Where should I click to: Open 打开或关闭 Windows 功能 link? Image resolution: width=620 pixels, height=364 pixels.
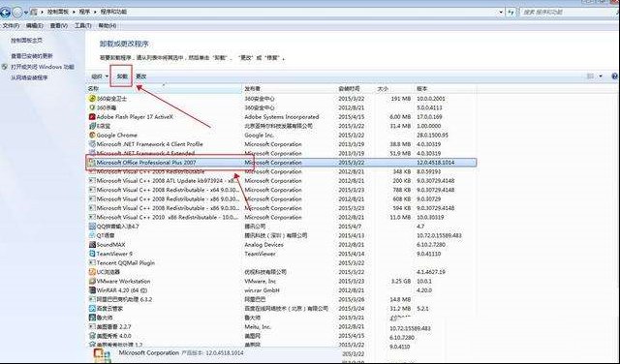[43, 67]
